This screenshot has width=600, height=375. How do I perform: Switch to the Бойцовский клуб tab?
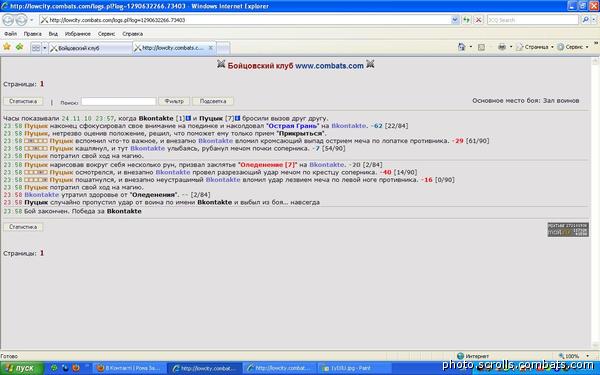[x=90, y=48]
